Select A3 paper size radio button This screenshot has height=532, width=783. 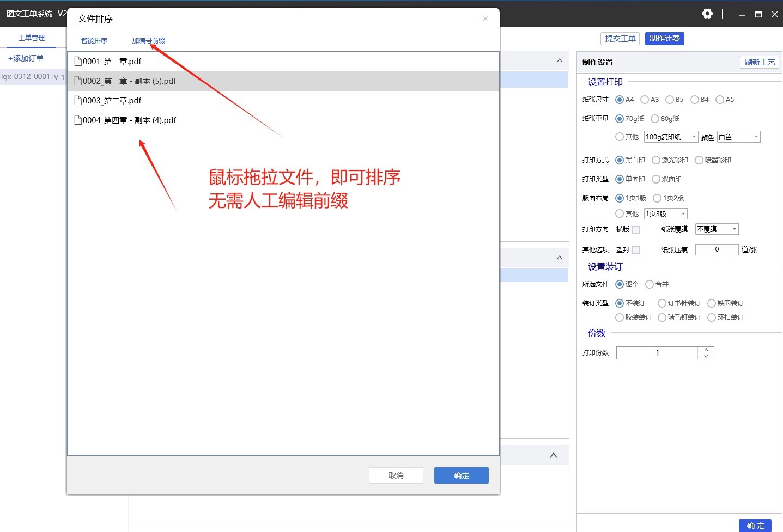645,100
